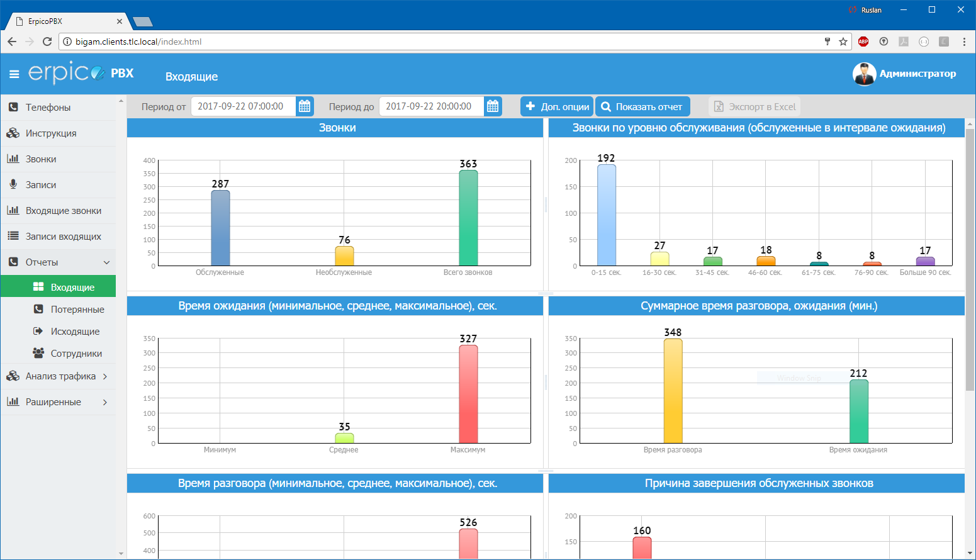Click the Максимум waiting bar showing 327
Screen dimensions: 976x560
click(x=468, y=394)
